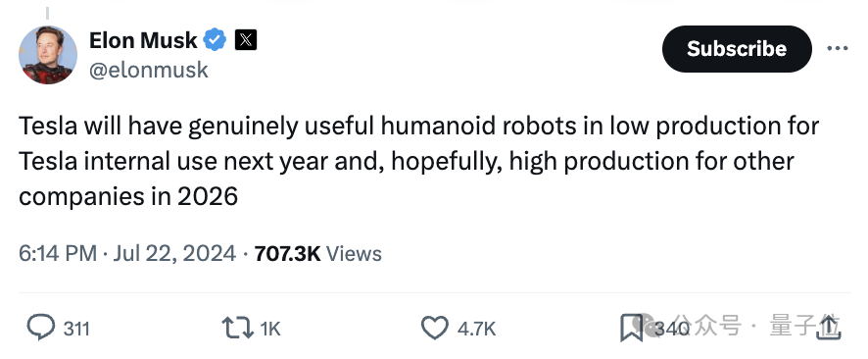
Task: Open Elon Musk's profile avatar picture
Action: (48, 55)
